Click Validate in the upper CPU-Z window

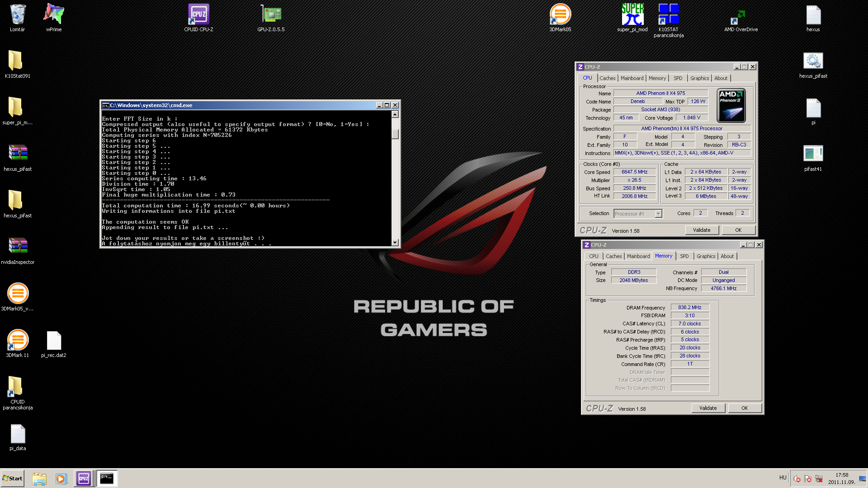[702, 230]
